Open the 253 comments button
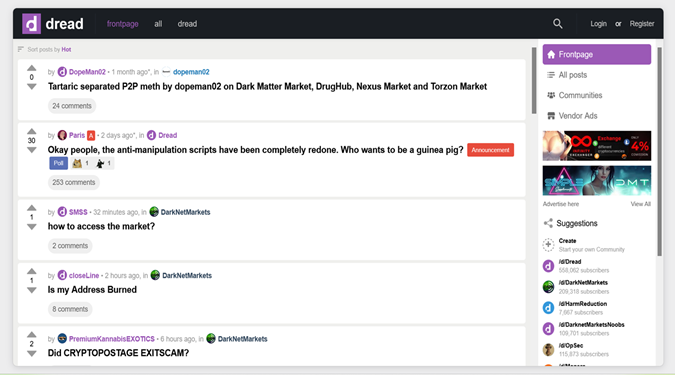Screen dimensions: 675x375 [74, 183]
